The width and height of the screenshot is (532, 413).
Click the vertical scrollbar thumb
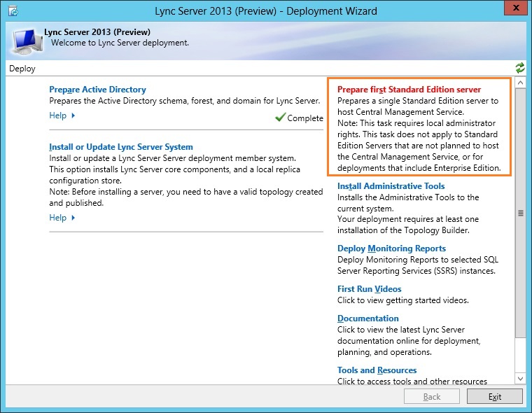pyautogui.click(x=520, y=213)
